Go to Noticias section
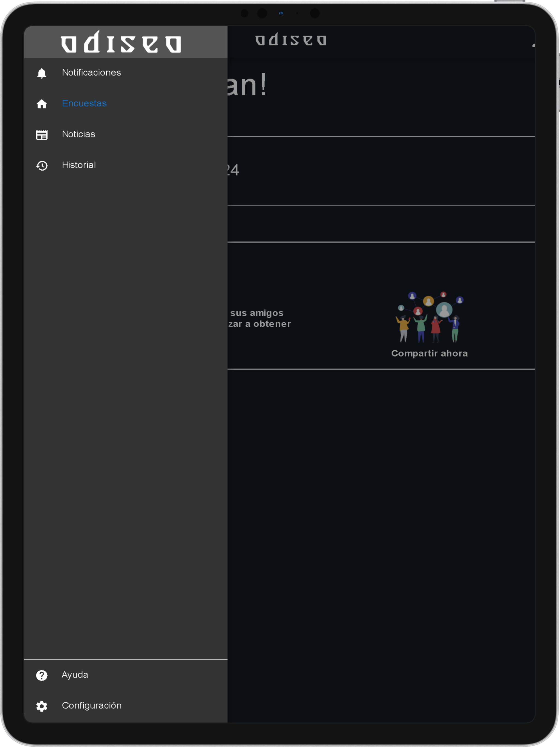560x747 pixels. 78,134
